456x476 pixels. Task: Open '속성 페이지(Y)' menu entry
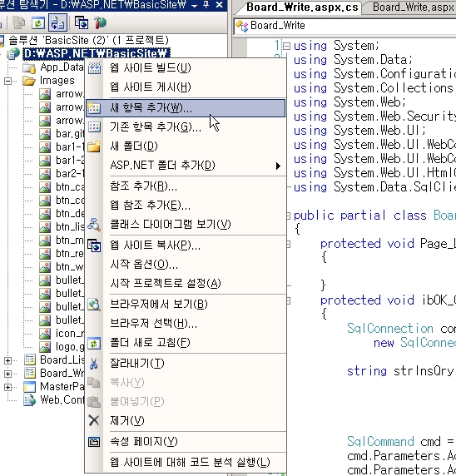186,441
